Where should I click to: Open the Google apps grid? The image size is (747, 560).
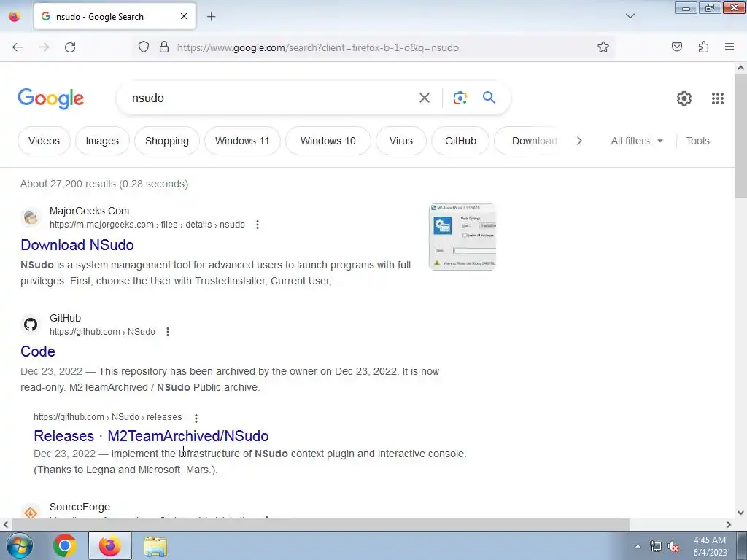click(x=718, y=98)
